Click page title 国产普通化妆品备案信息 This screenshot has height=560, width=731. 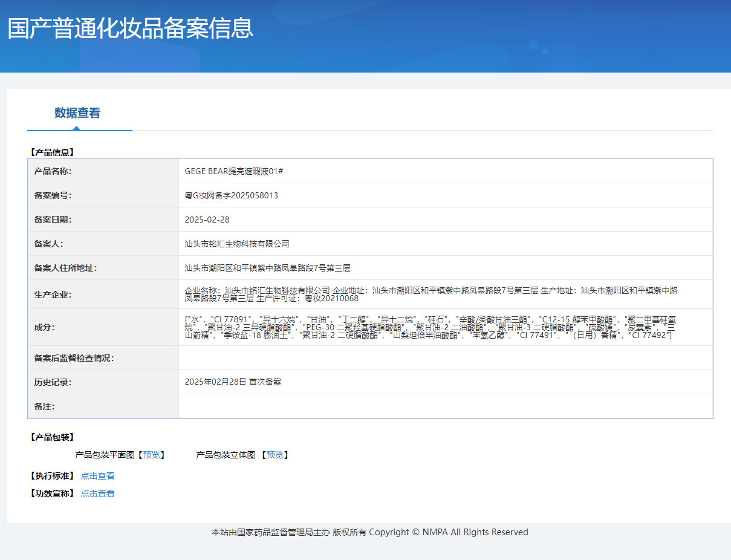click(x=130, y=28)
